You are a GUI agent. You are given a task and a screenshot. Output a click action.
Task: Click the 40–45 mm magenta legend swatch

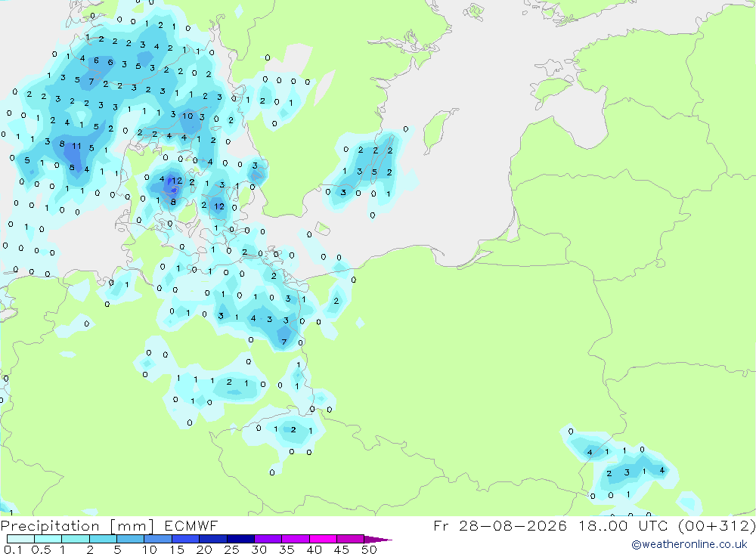coord(323,539)
